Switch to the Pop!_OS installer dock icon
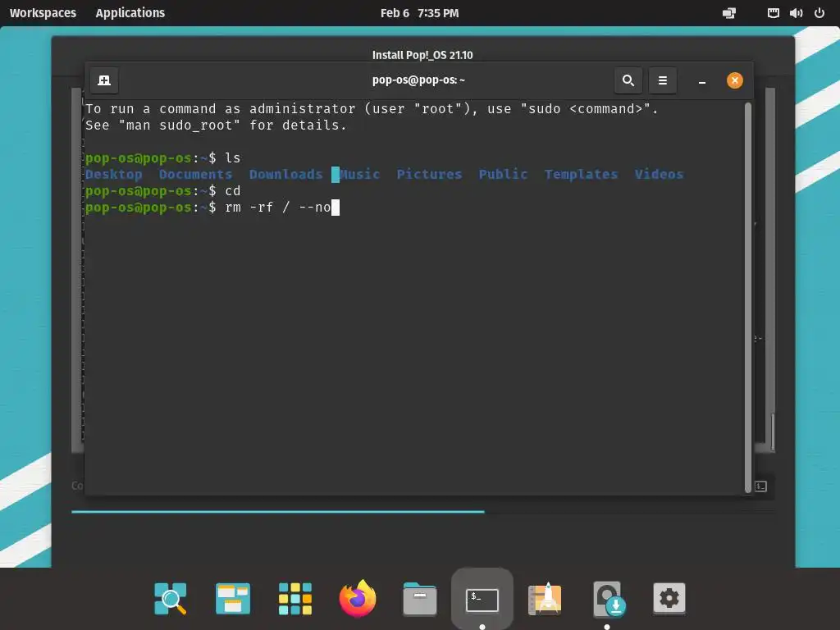 (x=608, y=599)
